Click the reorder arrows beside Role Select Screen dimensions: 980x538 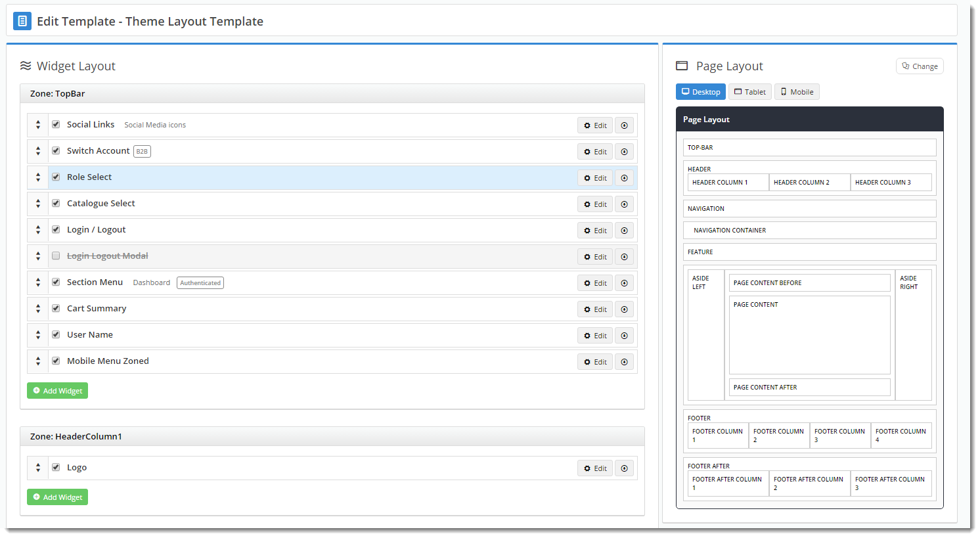38,177
